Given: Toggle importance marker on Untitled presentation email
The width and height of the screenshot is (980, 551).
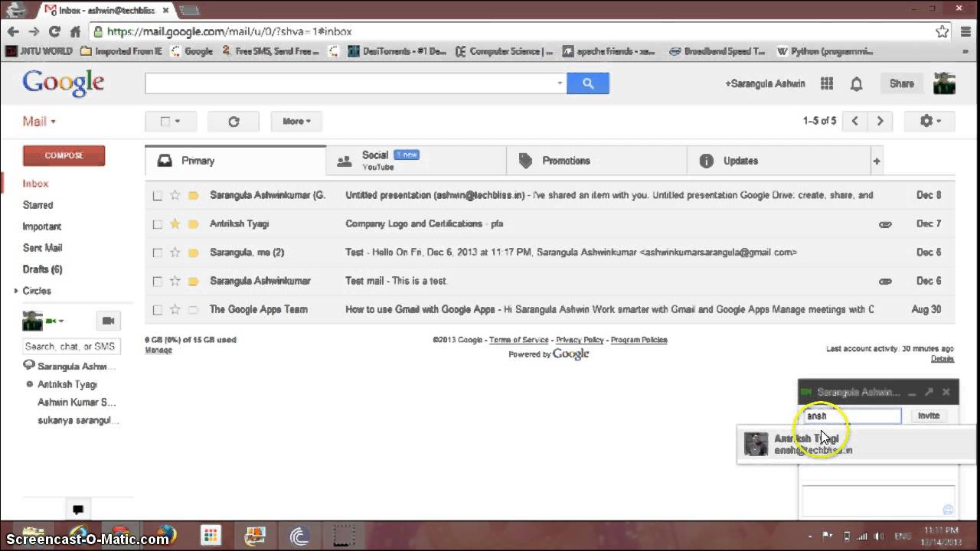Looking at the screenshot, I should (x=193, y=195).
